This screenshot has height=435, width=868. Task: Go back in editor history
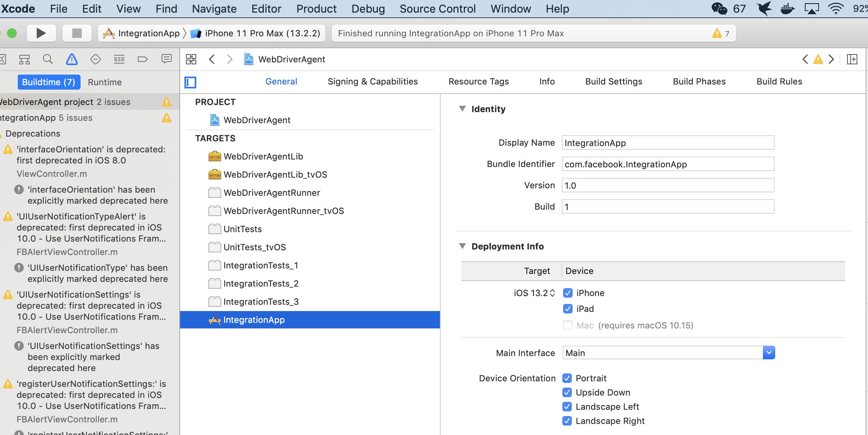click(x=212, y=59)
